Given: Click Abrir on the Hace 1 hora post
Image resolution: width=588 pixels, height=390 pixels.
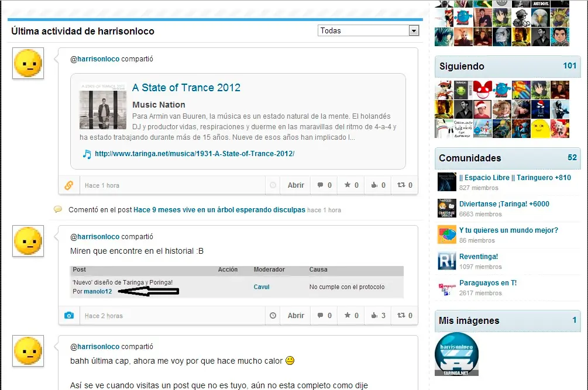Looking at the screenshot, I should tap(295, 185).
